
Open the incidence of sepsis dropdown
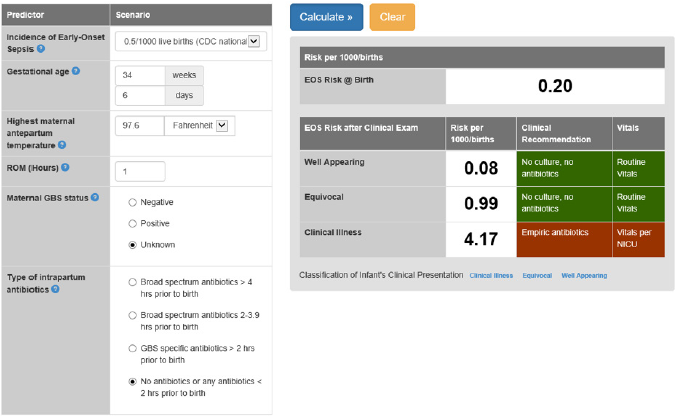pyautogui.click(x=189, y=41)
